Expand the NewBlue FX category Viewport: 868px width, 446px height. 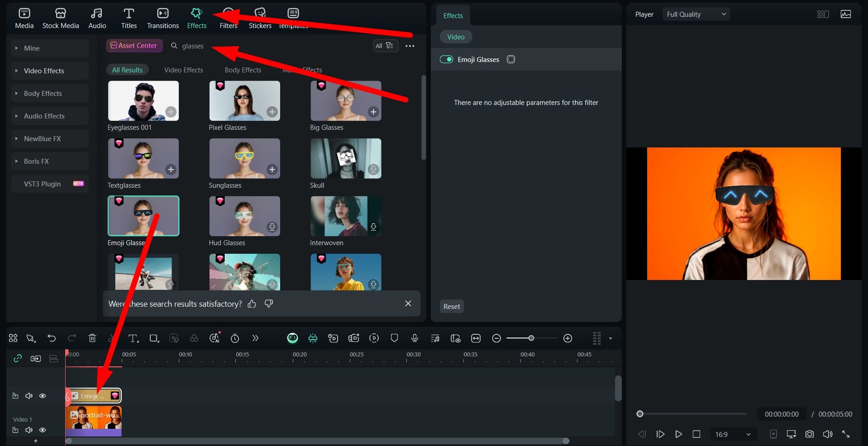[x=50, y=138]
